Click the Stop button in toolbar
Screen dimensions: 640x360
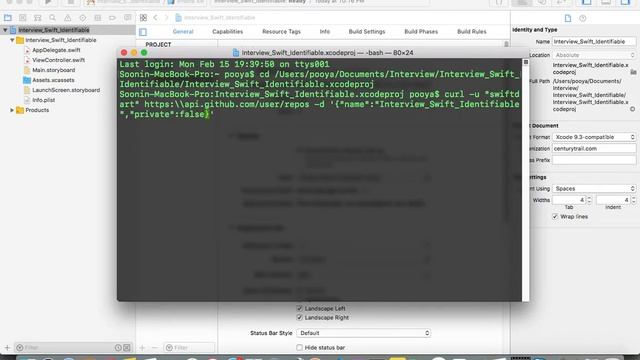coord(71,2)
